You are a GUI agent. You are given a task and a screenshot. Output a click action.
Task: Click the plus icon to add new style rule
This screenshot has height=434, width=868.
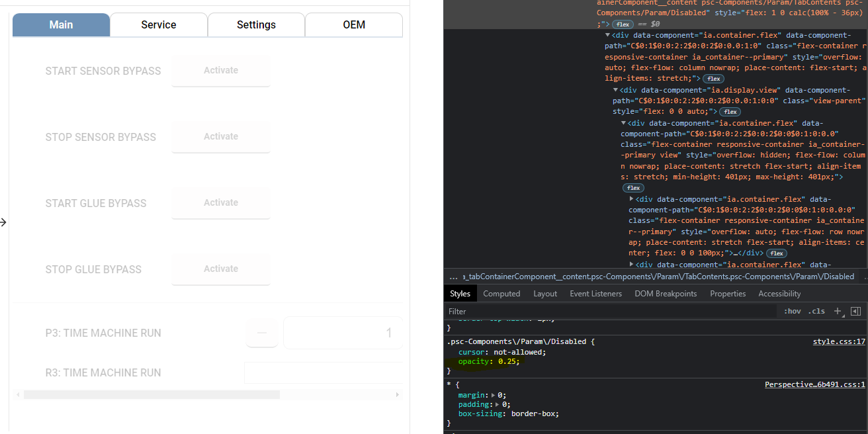click(838, 311)
